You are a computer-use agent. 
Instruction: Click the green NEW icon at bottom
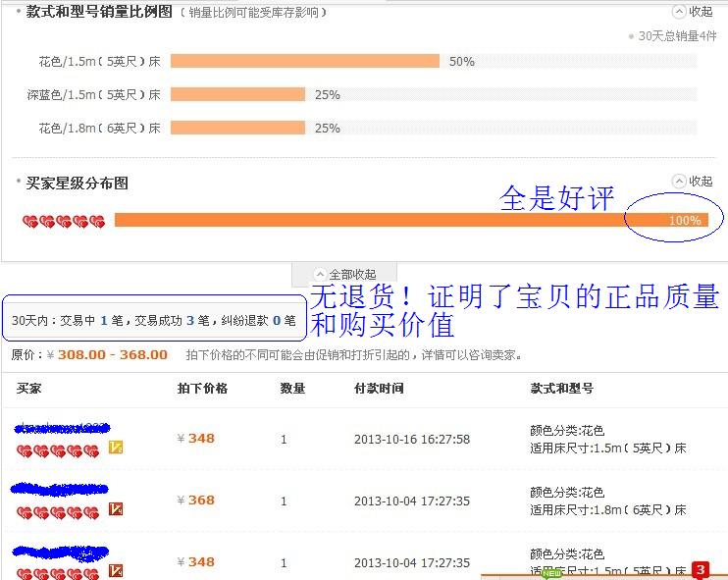coord(551,573)
